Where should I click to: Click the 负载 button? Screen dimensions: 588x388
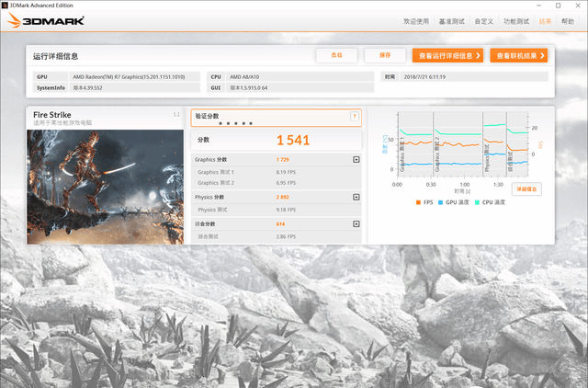point(336,55)
